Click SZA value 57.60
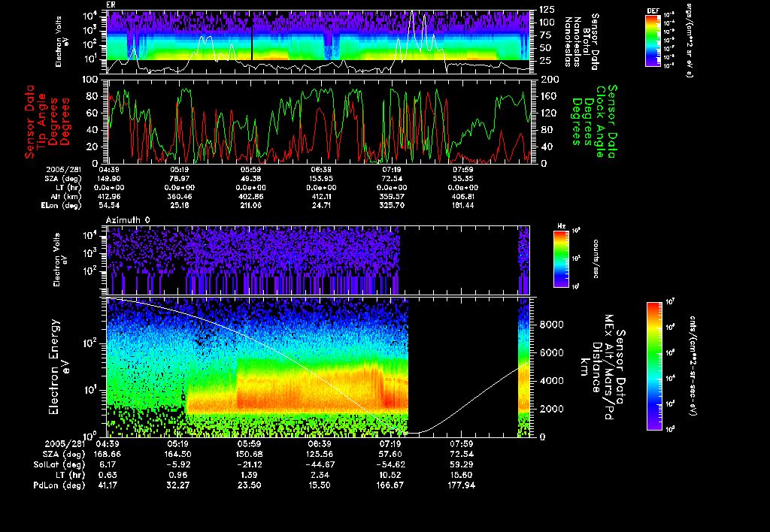The height and width of the screenshot is (532, 770). (390, 454)
